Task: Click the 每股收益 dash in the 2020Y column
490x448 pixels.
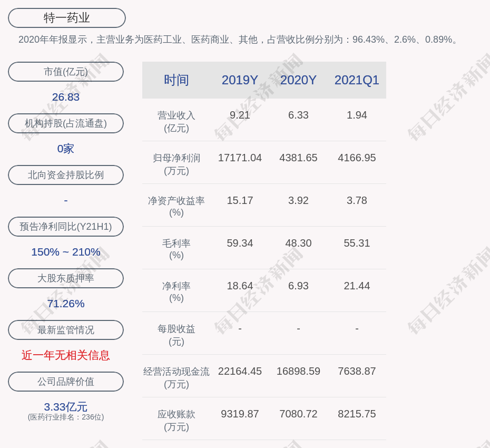Action: [298, 328]
